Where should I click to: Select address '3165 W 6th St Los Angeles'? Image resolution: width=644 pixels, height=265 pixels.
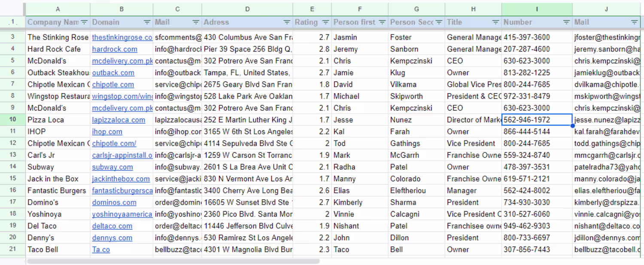tap(247, 131)
